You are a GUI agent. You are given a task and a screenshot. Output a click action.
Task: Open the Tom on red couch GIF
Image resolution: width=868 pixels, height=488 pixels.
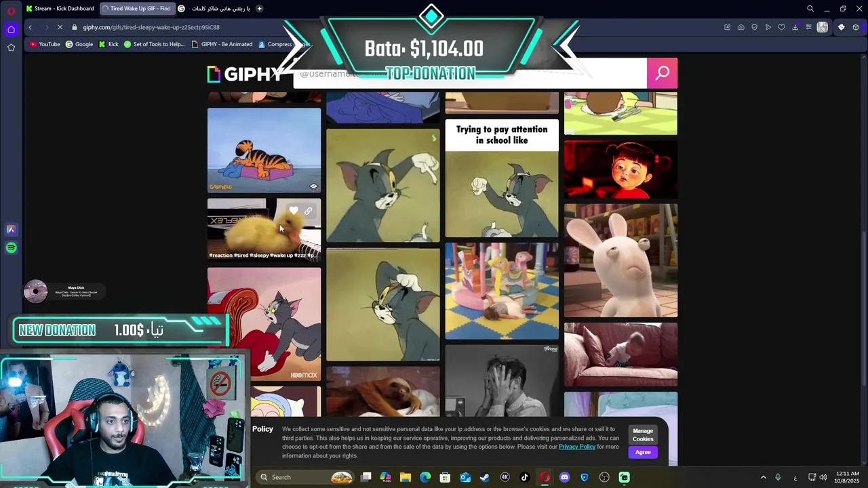pos(264,324)
